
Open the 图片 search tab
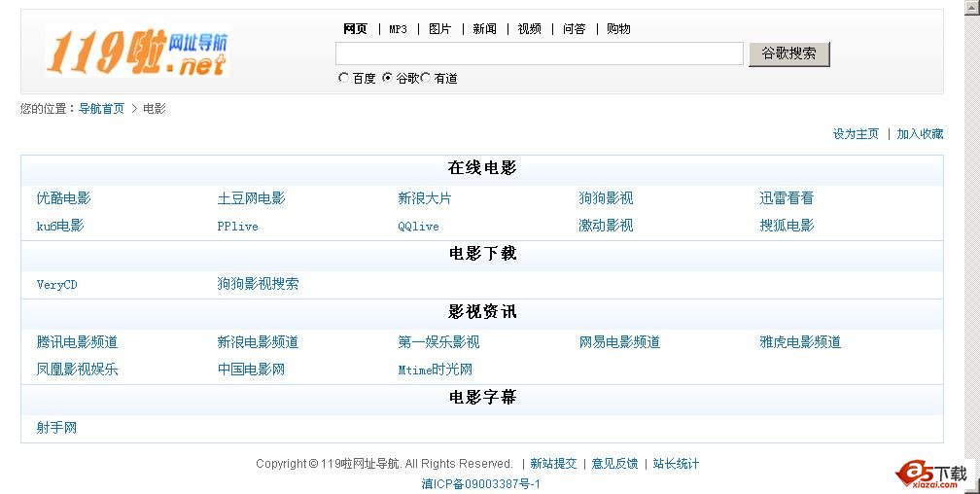click(x=440, y=29)
